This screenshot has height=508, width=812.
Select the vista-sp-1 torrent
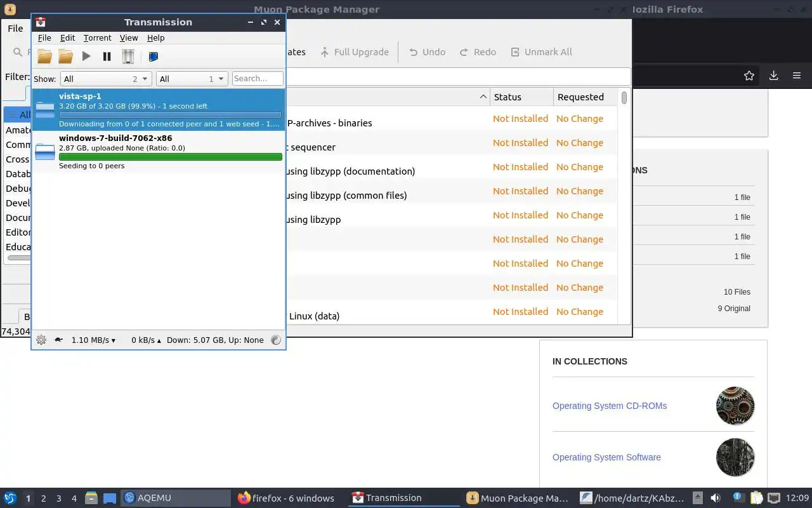159,110
